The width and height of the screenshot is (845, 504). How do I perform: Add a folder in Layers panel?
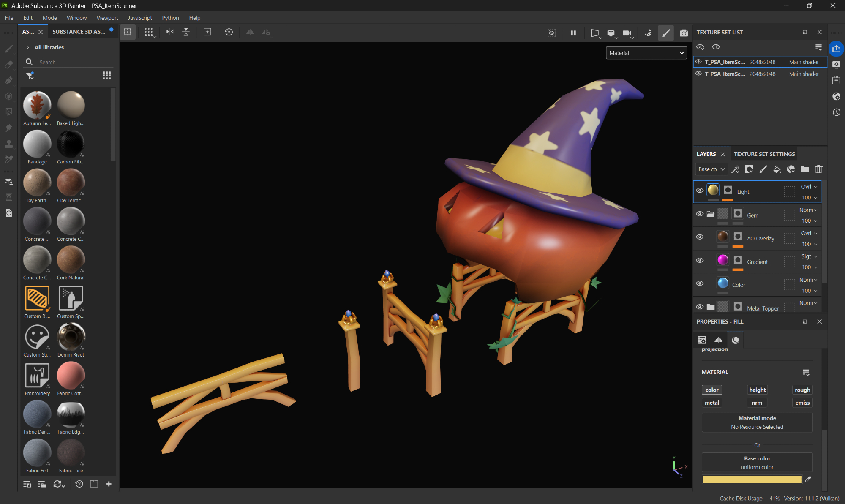click(804, 169)
